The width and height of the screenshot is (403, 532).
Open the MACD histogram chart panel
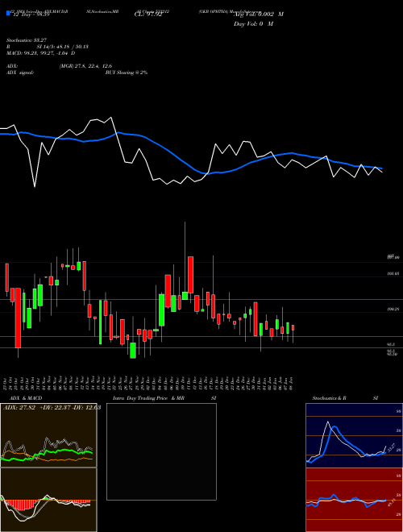click(48, 500)
